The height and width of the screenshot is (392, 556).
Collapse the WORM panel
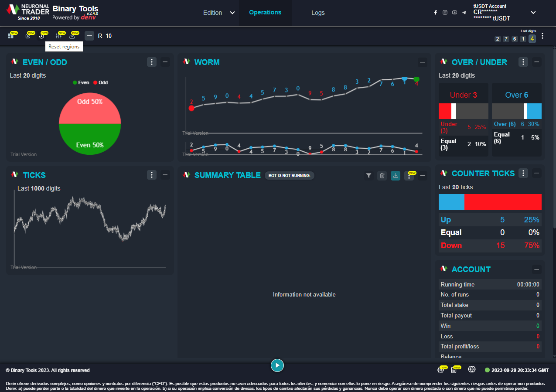coord(422,62)
